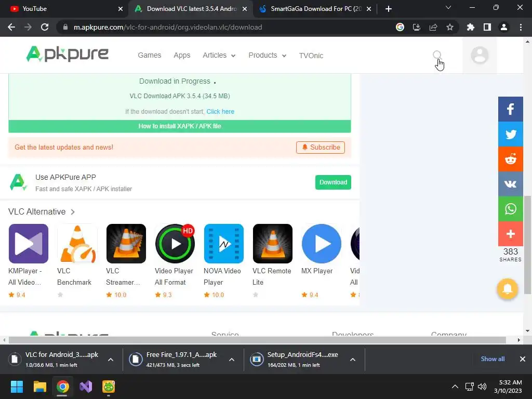Screen dimensions: 532x399
Task: Share the page on WhatsApp
Action: click(510, 209)
